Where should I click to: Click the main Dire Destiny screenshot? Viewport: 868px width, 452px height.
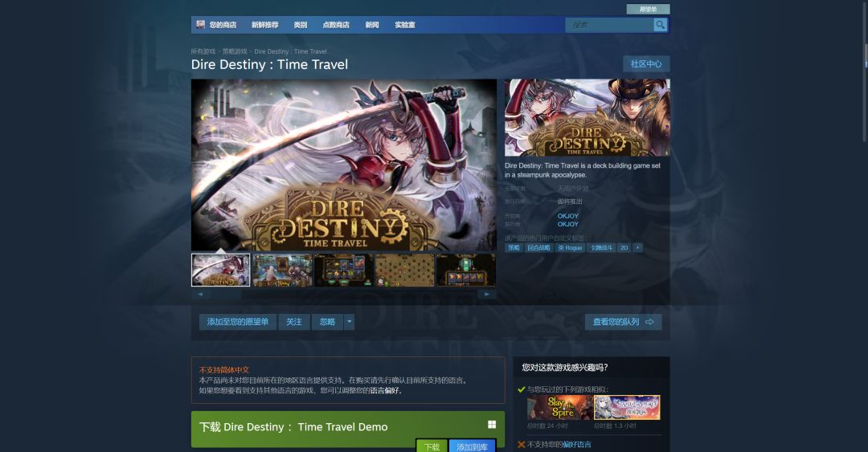pos(344,165)
